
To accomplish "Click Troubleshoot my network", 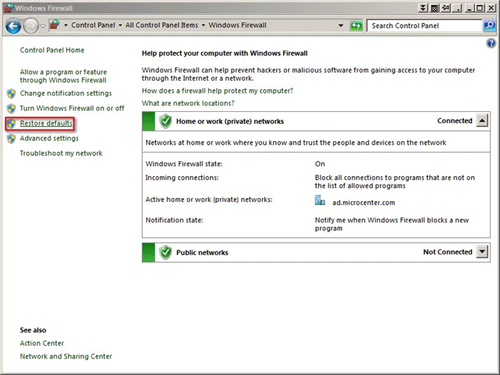I will (61, 153).
